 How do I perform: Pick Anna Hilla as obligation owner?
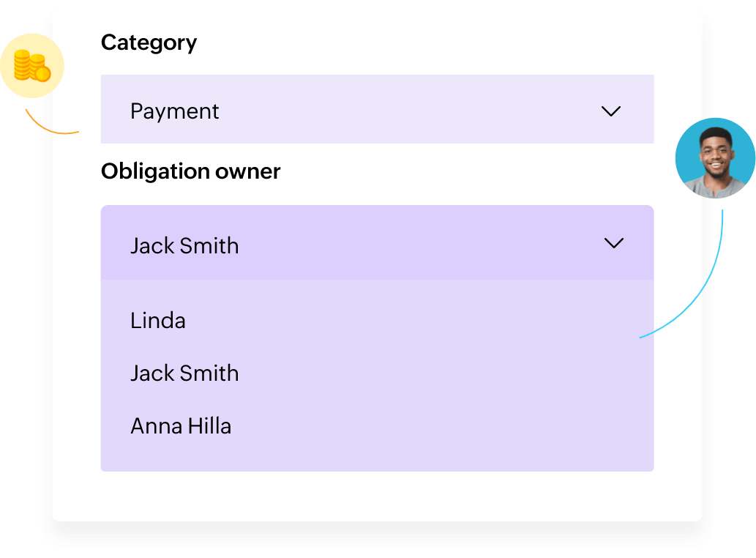[x=181, y=426]
